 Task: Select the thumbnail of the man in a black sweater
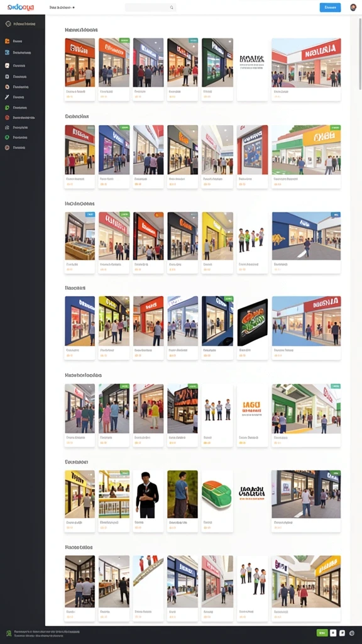click(x=148, y=494)
